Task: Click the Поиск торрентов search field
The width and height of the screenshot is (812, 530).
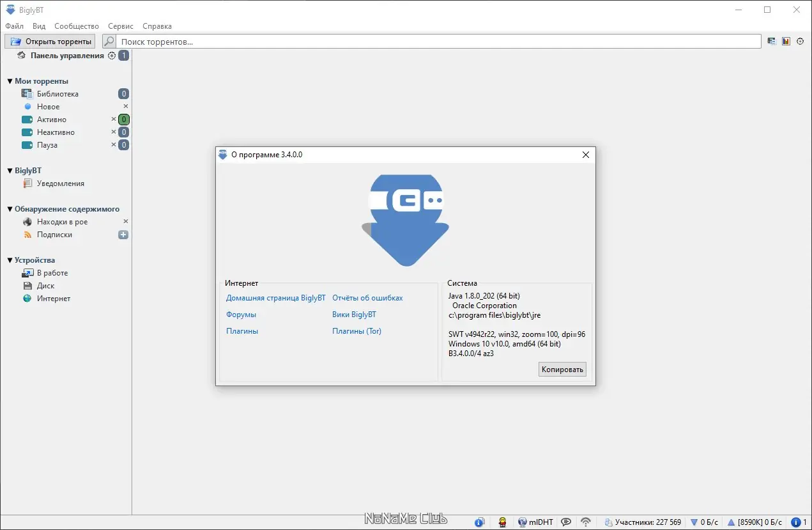Action: click(x=440, y=42)
